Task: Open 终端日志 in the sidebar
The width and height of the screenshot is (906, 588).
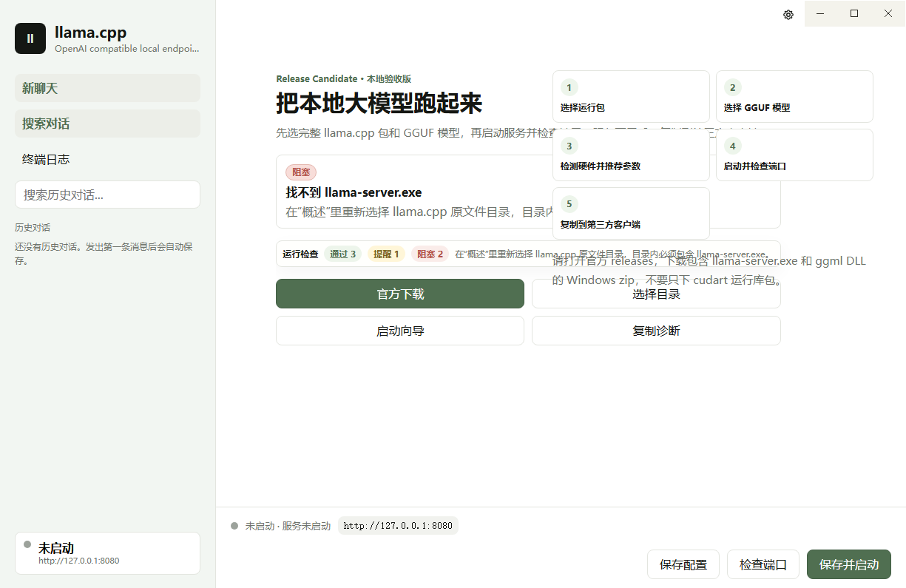Action: click(x=107, y=159)
